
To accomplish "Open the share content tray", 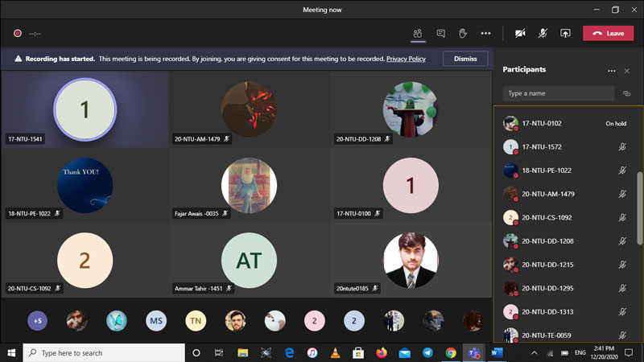I will tap(565, 33).
